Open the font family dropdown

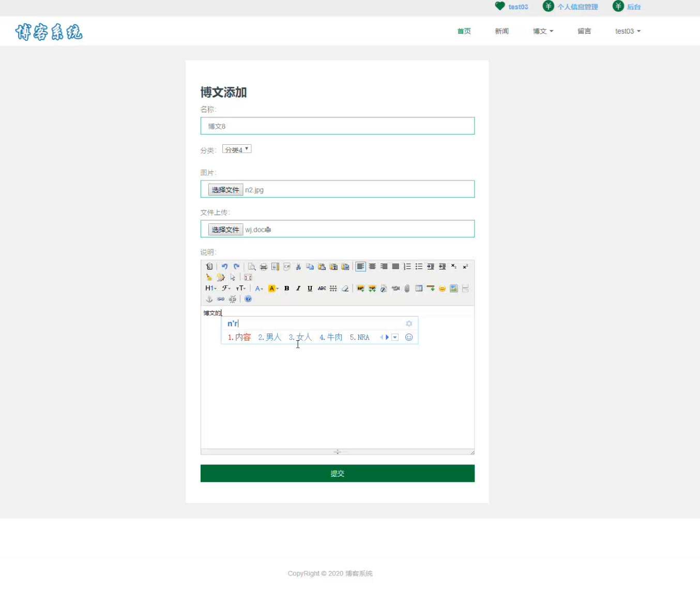pos(226,288)
